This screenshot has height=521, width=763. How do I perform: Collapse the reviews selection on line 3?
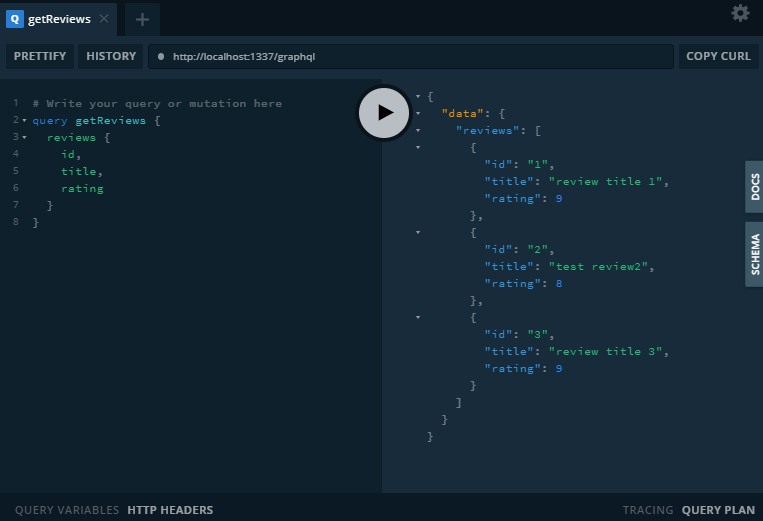[x=25, y=137]
